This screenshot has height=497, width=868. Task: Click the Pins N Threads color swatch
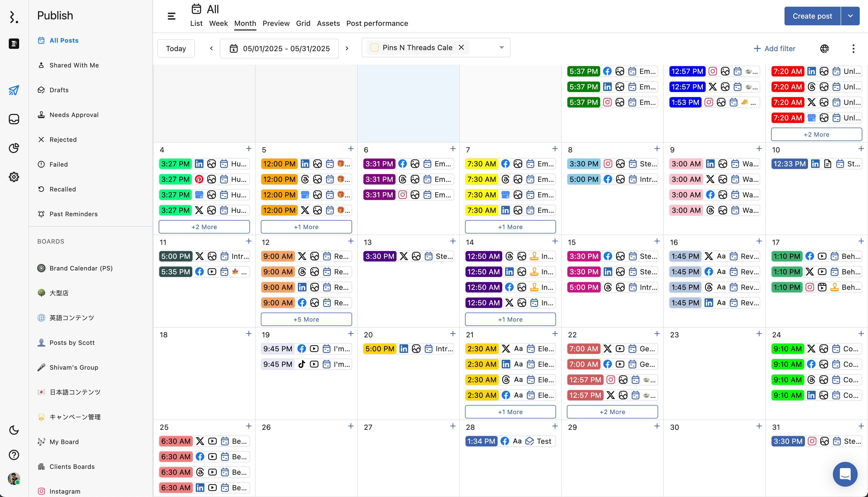pyautogui.click(x=374, y=48)
